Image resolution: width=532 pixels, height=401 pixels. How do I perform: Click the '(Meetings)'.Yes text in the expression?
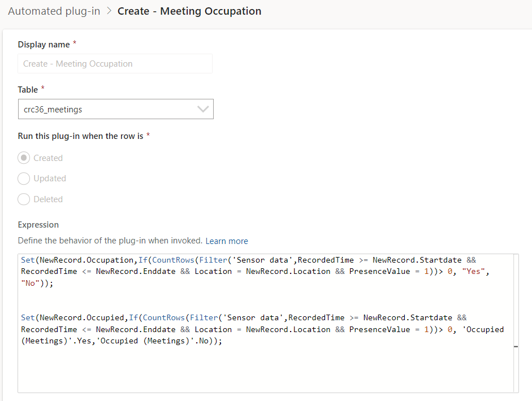tap(57, 341)
